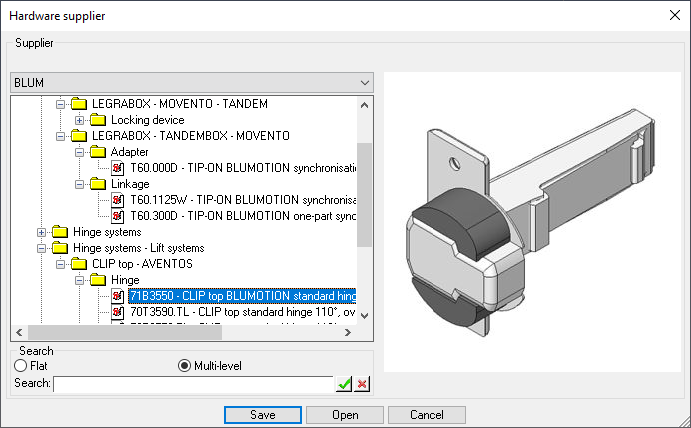Click the 70T3590.TL hinge part icon
The image size is (691, 428).
[118, 313]
